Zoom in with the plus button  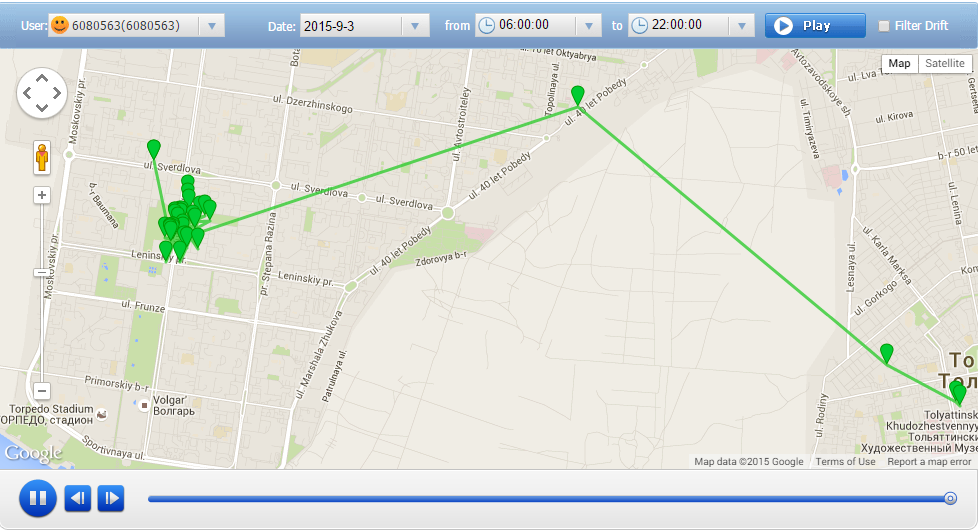point(42,196)
